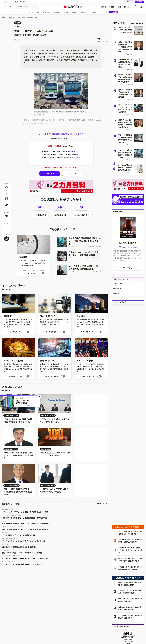This screenshot has width=146, height=644.
Task: Click the ログイン button at top right
Action: pos(129,2)
